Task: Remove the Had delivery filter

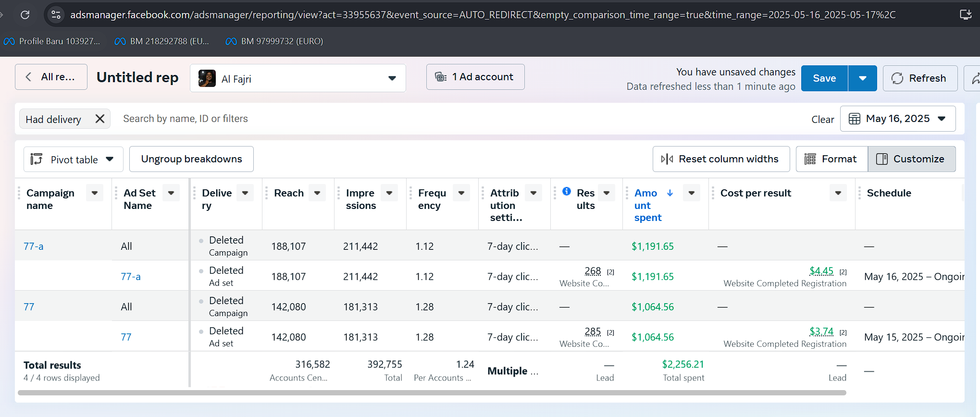Action: (100, 119)
